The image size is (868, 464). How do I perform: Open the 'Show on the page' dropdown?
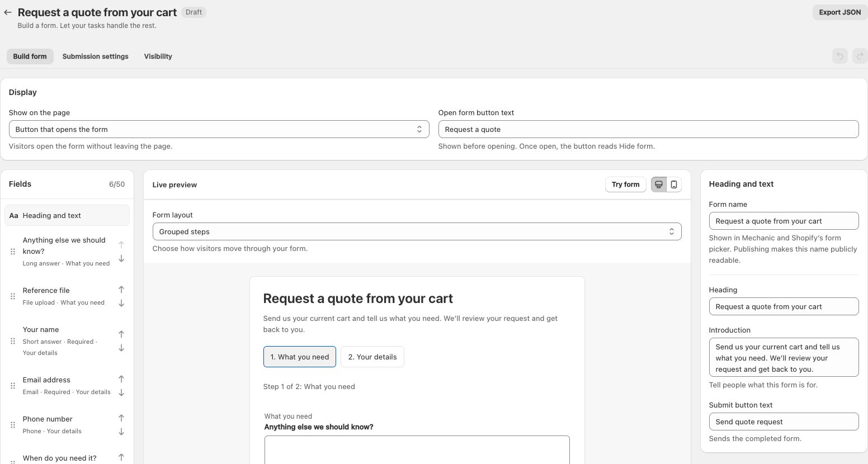pyautogui.click(x=219, y=129)
